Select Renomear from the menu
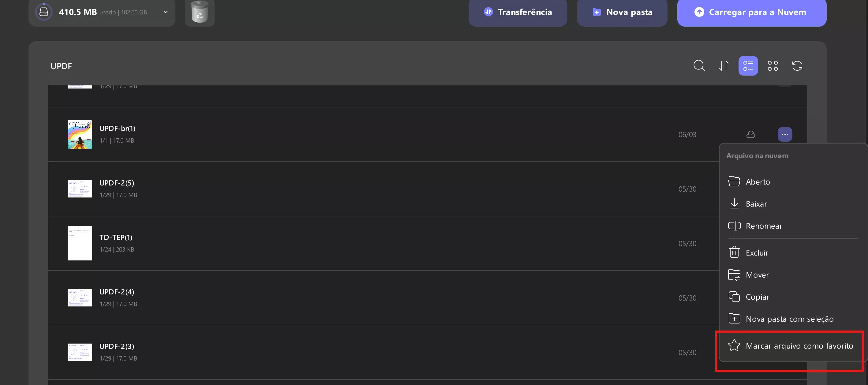 (793, 226)
